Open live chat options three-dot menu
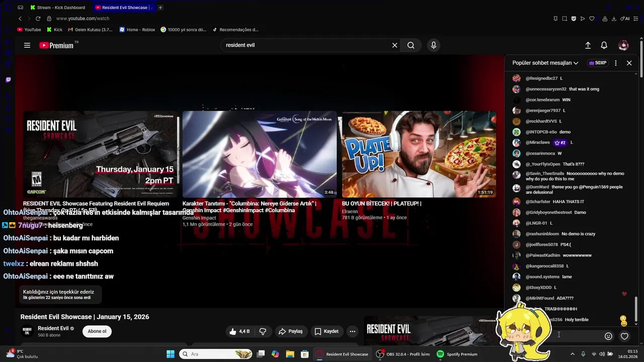 coord(616,63)
